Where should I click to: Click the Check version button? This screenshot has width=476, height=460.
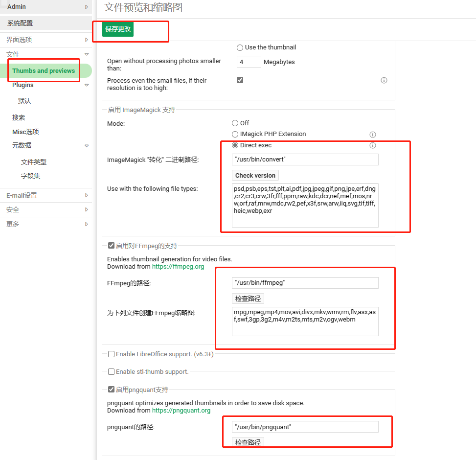point(255,175)
